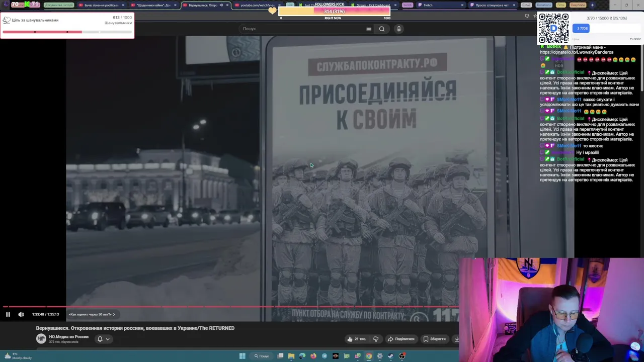Save the video with Зберегти
Image resolution: width=644 pixels, height=362 pixels.
[x=434, y=339]
